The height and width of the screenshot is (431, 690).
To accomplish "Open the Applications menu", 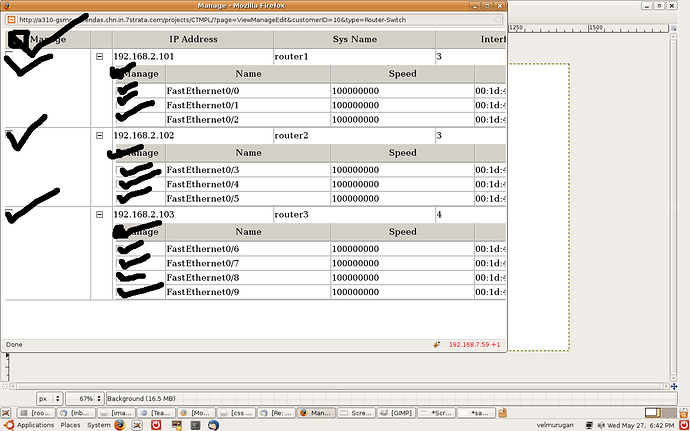I will tap(35, 425).
